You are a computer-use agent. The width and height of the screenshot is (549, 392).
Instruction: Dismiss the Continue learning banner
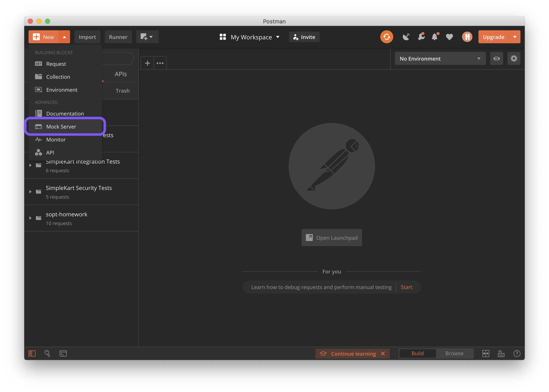[383, 354]
